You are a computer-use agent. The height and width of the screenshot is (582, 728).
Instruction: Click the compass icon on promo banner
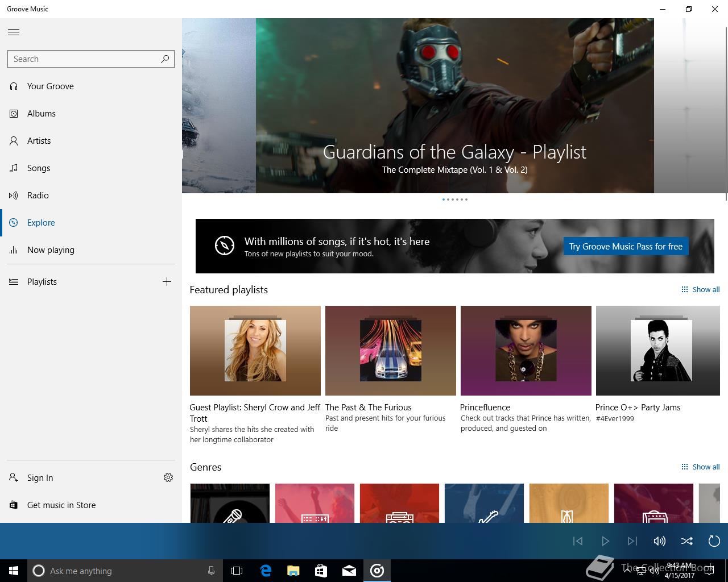tap(225, 246)
